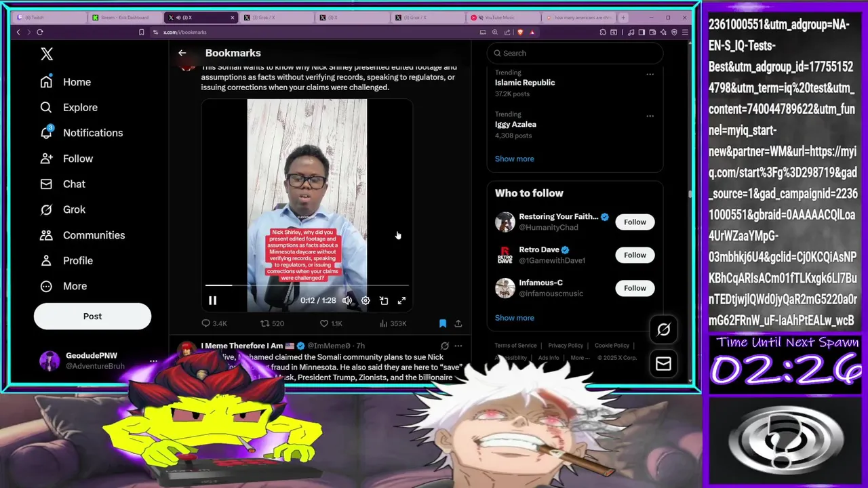Seek in the video progress bar
868x488 pixels.
tap(307, 286)
